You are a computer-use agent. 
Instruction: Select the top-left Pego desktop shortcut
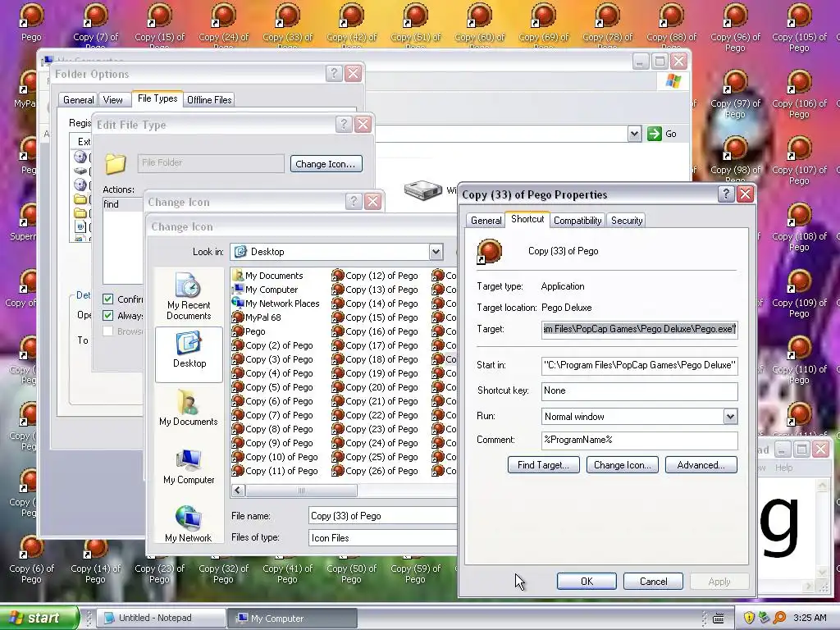point(31,22)
